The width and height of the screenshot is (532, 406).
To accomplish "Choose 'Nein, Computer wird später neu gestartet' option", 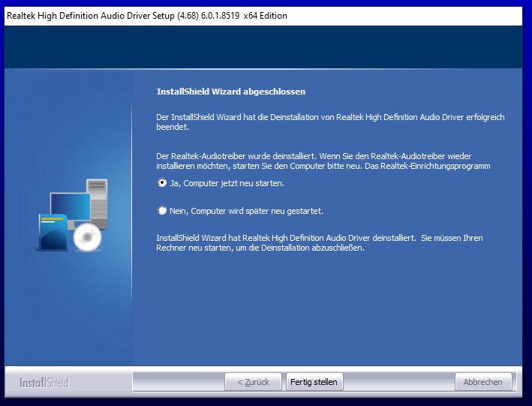I will [162, 211].
